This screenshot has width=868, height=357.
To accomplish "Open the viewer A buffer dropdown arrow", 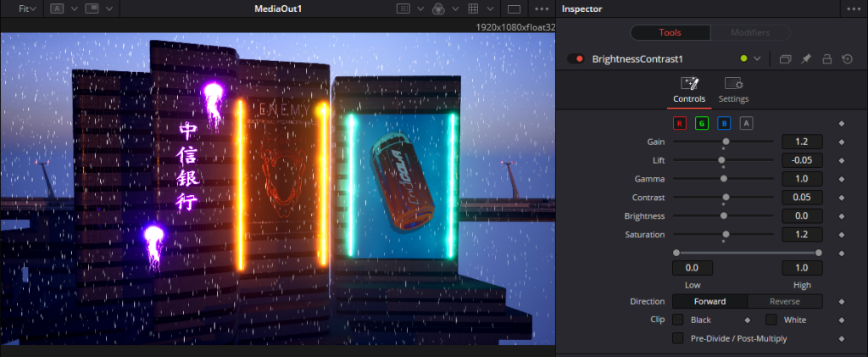I will coord(74,8).
